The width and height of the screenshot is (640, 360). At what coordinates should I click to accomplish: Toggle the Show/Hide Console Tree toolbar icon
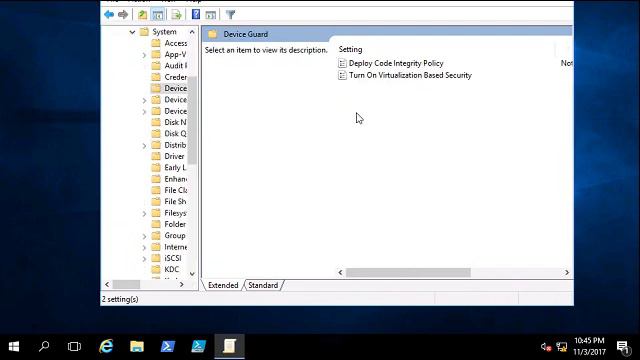click(158, 15)
